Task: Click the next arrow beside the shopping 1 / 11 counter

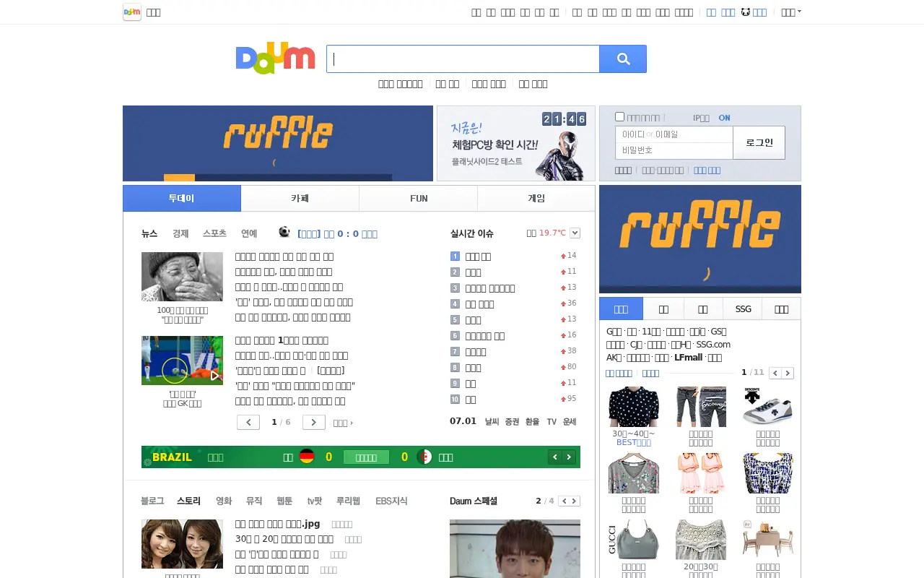Action: (788, 373)
